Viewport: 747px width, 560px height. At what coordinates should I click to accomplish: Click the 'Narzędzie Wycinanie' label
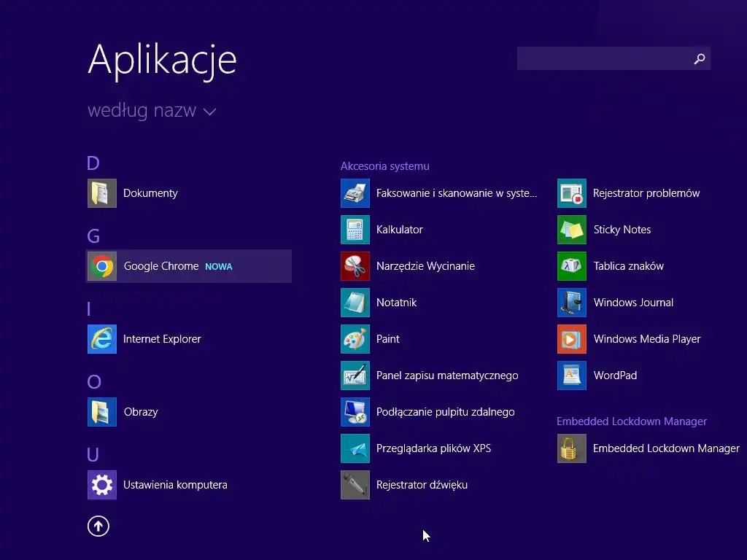[425, 266]
